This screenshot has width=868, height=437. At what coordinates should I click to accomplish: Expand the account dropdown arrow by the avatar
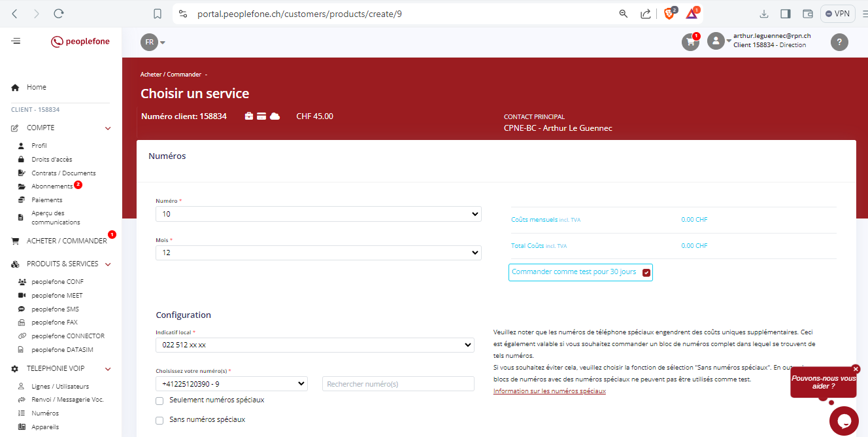[729, 41]
